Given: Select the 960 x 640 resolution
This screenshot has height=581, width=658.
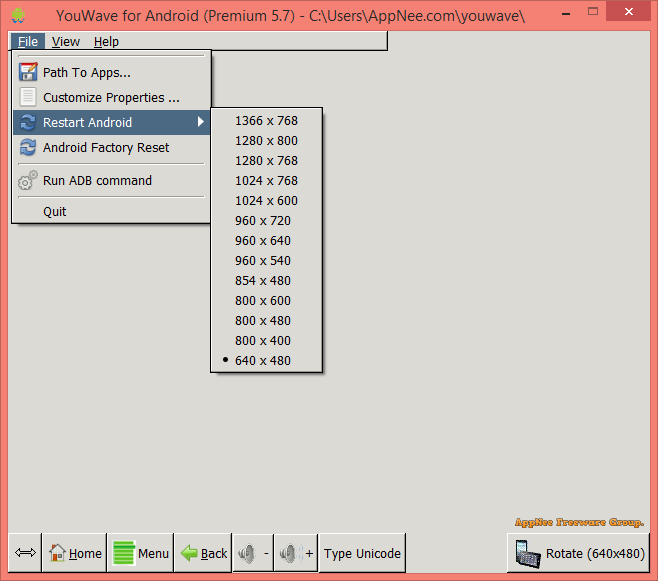Looking at the screenshot, I should [x=266, y=241].
